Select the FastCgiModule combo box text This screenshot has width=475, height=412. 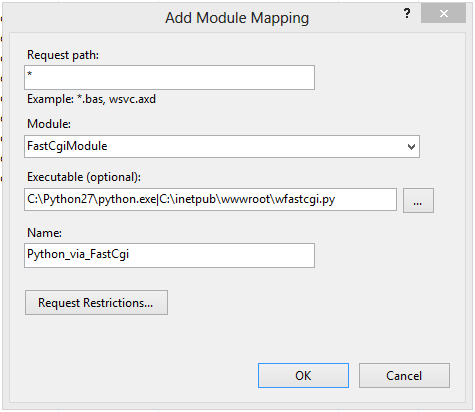tap(67, 146)
